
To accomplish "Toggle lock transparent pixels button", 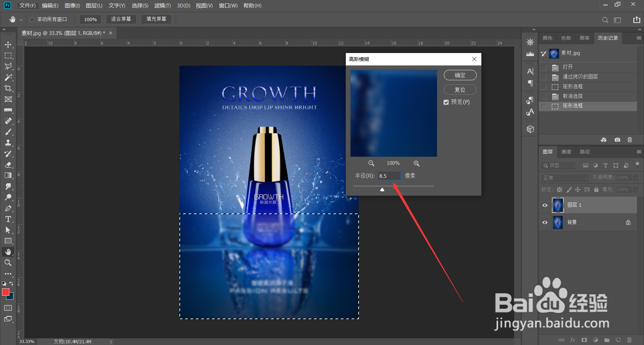I will [559, 190].
